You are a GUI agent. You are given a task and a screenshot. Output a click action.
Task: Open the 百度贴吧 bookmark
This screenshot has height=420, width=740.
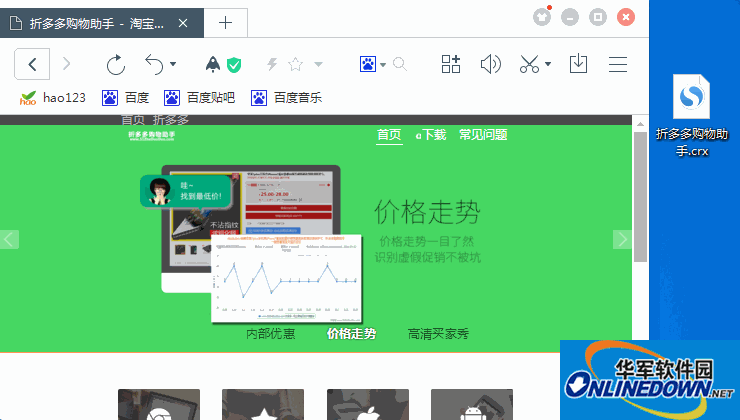[199, 98]
